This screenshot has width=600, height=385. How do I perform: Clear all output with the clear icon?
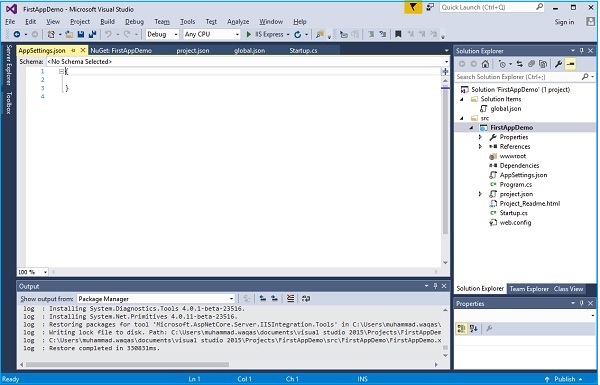click(x=290, y=299)
